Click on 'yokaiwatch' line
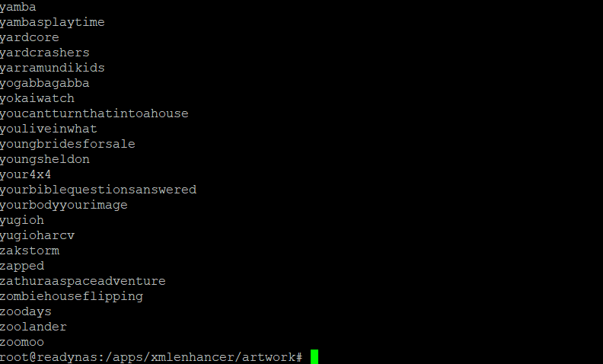This screenshot has width=603, height=364. coord(37,98)
